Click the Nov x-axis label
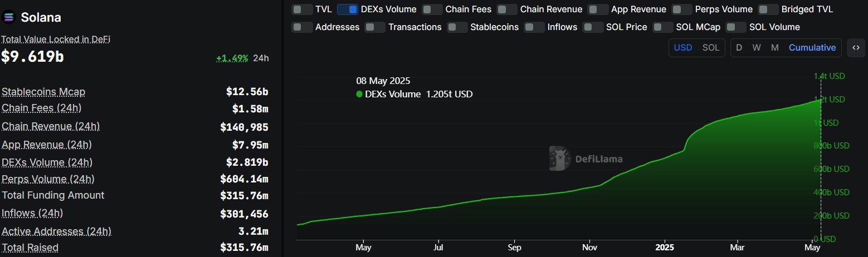Screen dimensions: 868x257 coord(589,247)
